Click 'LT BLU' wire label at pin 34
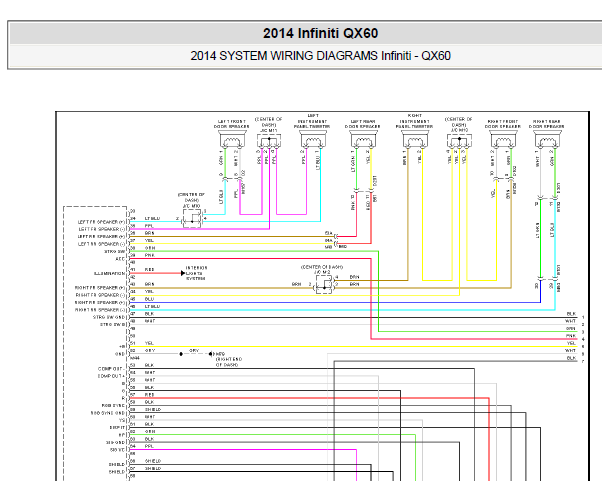The image size is (602, 481). pyautogui.click(x=152, y=218)
